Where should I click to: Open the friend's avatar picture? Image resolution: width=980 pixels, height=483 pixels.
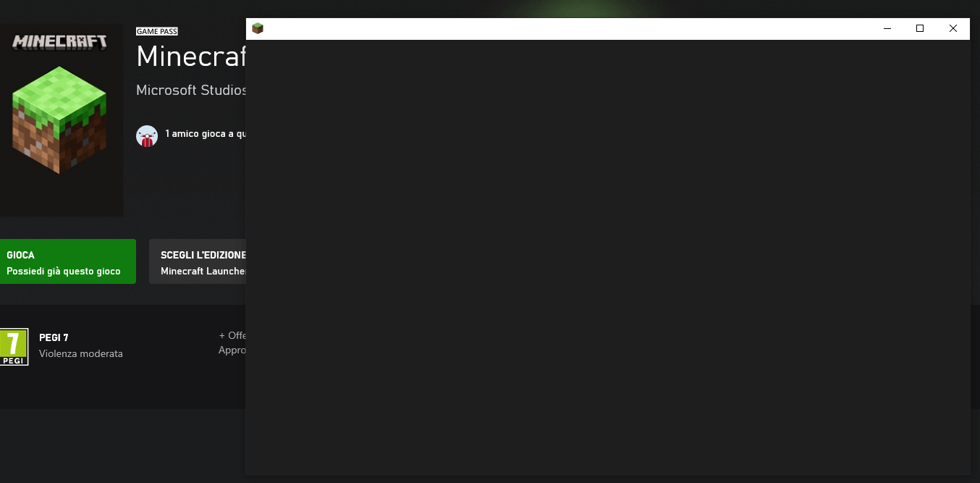pyautogui.click(x=147, y=136)
